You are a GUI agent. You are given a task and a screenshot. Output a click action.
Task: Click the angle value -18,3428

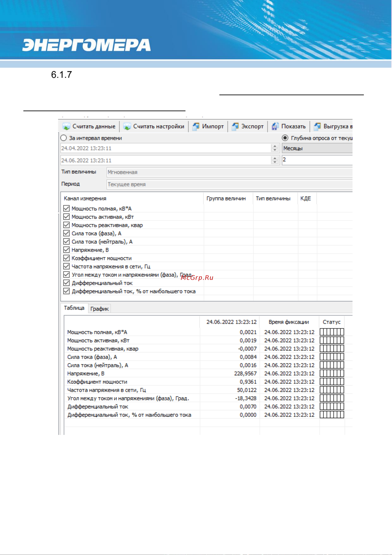(x=246, y=398)
